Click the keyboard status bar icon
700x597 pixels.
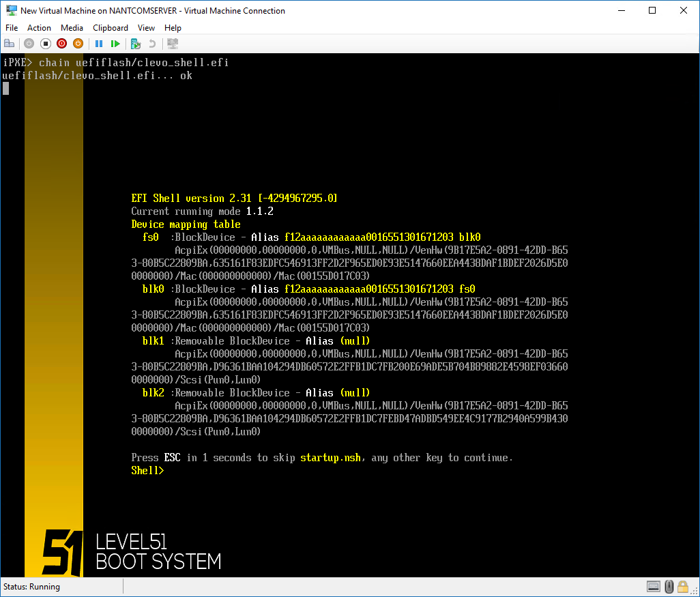654,587
